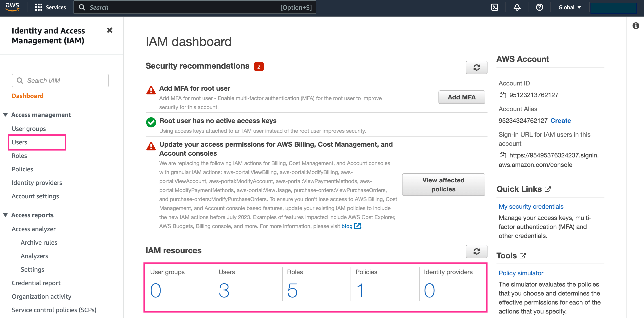Click the external link icon next to blog
644x318 pixels.
358,226
